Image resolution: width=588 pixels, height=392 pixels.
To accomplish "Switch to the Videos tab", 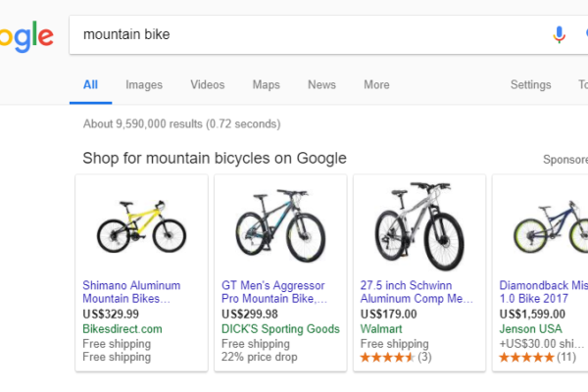I will tap(207, 85).
